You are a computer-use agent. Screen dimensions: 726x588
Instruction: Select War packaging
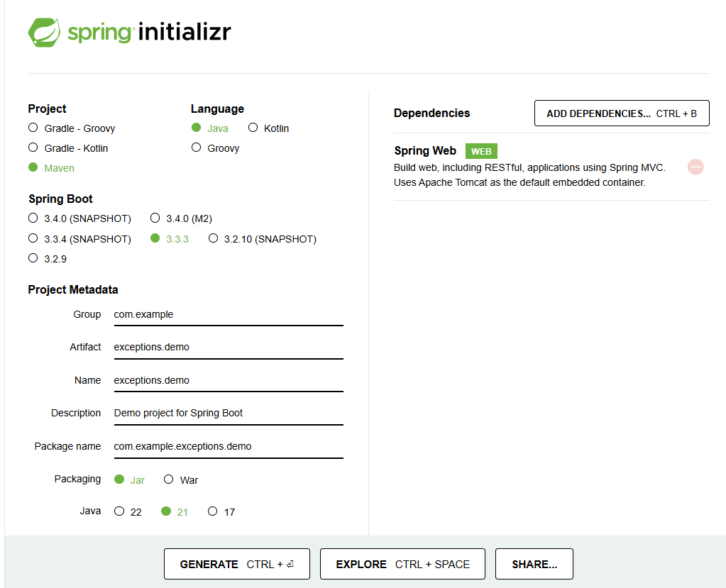[x=181, y=479]
